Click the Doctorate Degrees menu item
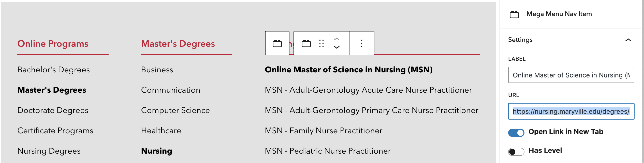The image size is (644, 163). pos(53,110)
